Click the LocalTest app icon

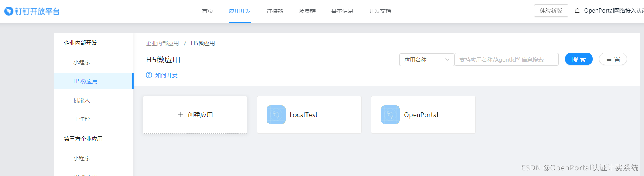coord(276,115)
